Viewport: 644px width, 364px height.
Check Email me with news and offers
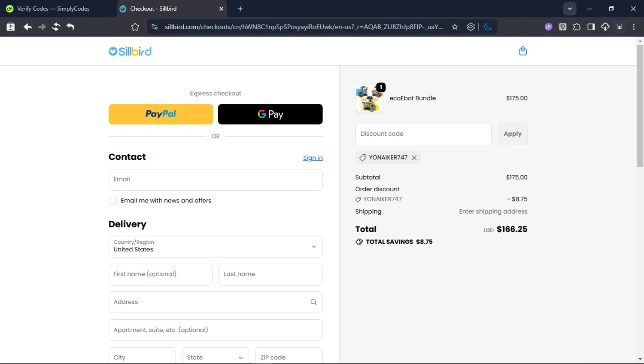click(113, 201)
